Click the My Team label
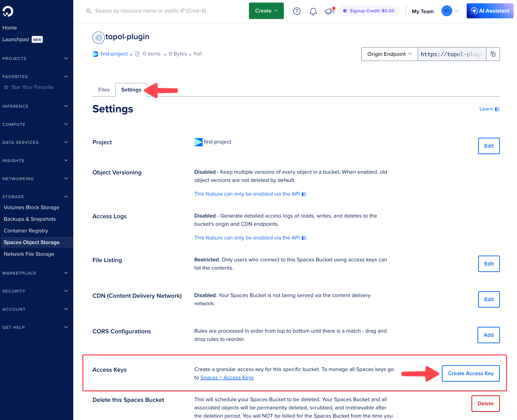Screen dimensions: 517x420 tap(423, 11)
